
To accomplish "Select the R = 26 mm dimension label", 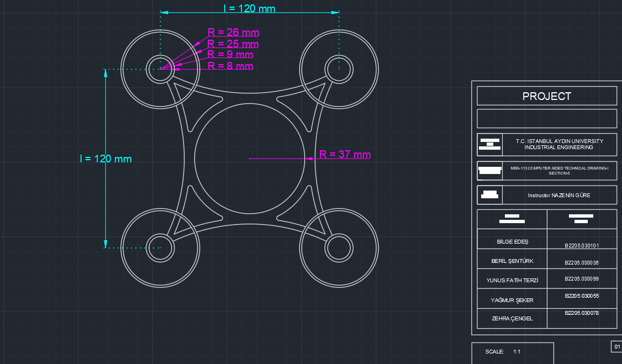I will tap(233, 33).
